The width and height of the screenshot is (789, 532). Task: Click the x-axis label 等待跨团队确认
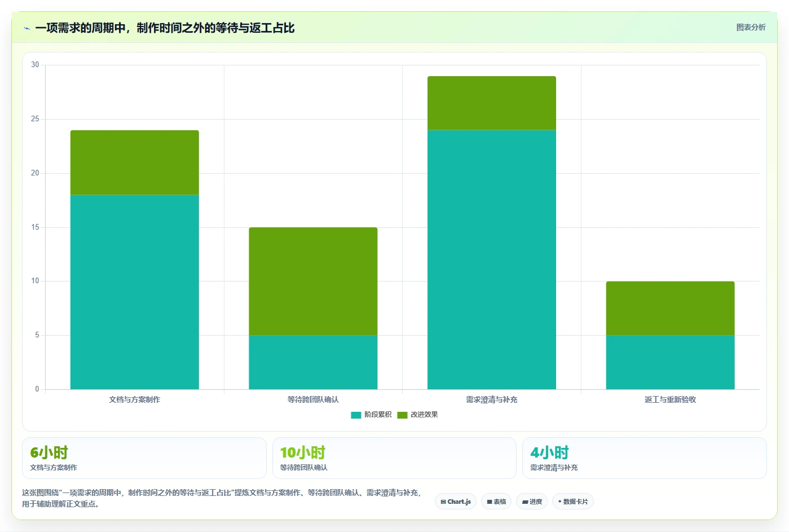[x=313, y=399]
